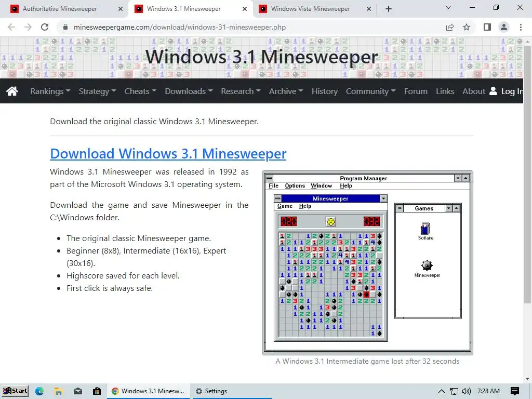This screenshot has height=399, width=532.
Task: Open the Chrome profile avatar
Action: [504, 27]
